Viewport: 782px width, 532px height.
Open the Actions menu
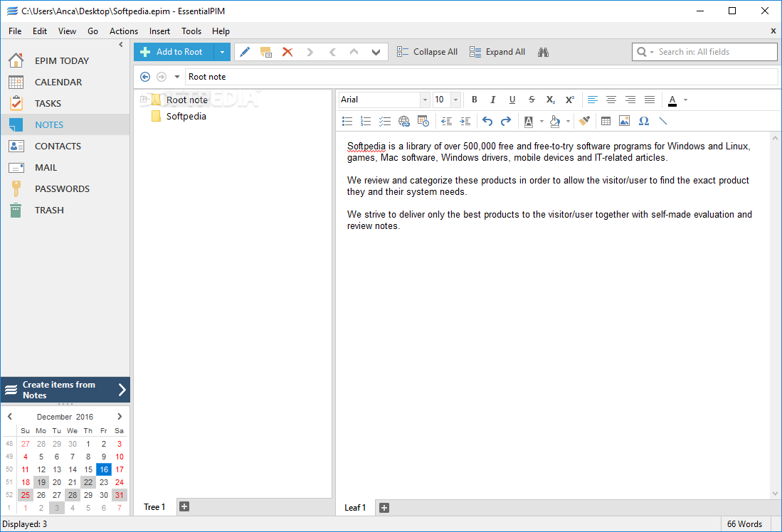pos(124,31)
